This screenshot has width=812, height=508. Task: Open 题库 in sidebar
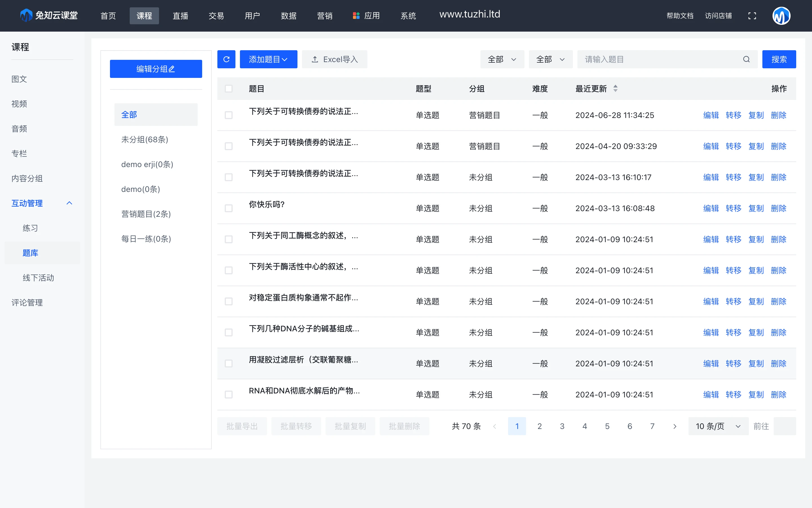[42, 253]
